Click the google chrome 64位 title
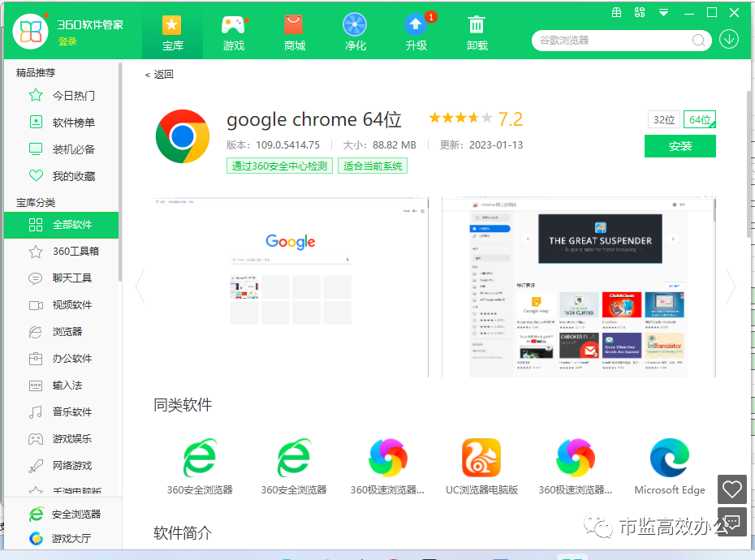The image size is (755, 560). point(314,119)
